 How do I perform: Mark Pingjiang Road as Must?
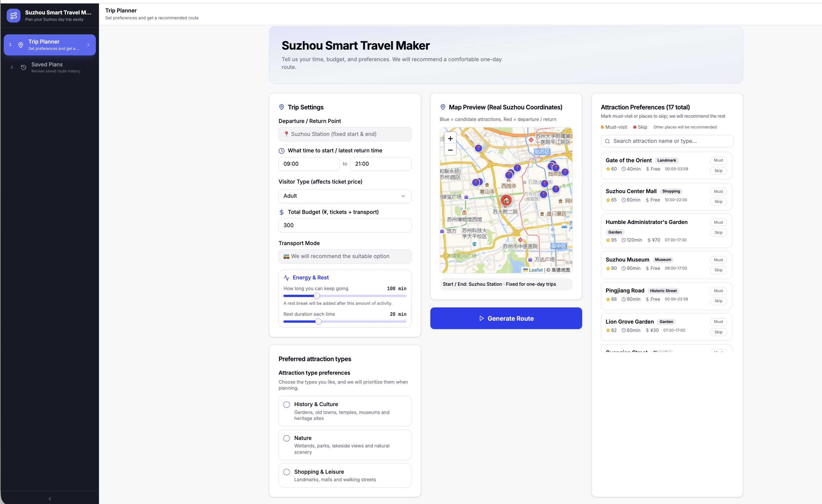(718, 291)
